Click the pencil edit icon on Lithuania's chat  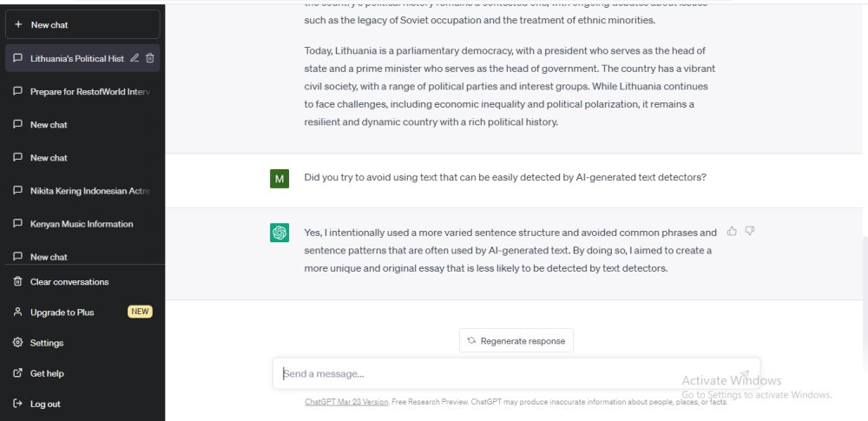click(134, 58)
